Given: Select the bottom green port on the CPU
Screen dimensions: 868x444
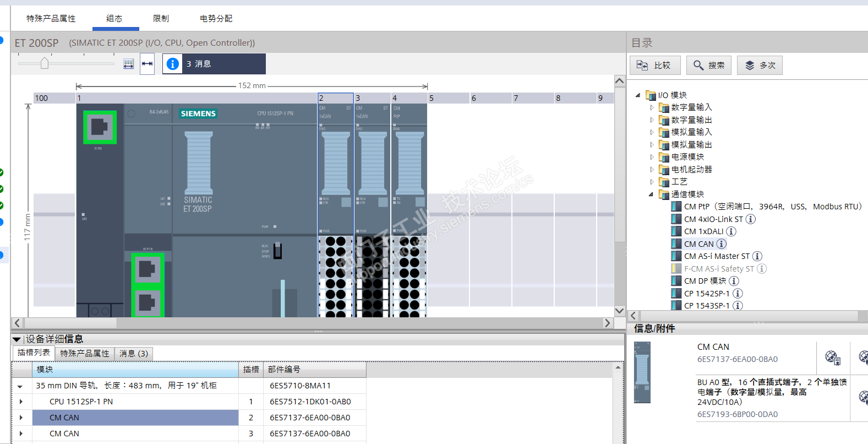Looking at the screenshot, I should [148, 302].
